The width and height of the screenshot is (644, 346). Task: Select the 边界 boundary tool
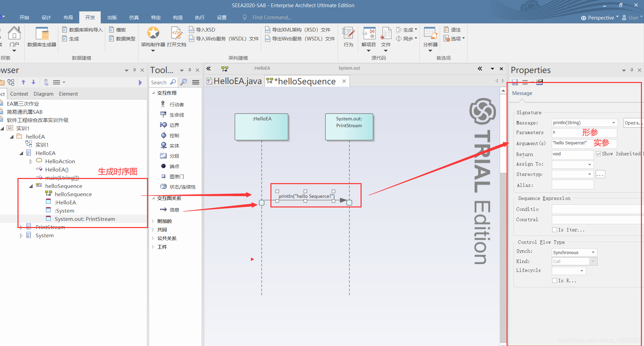pyautogui.click(x=170, y=125)
